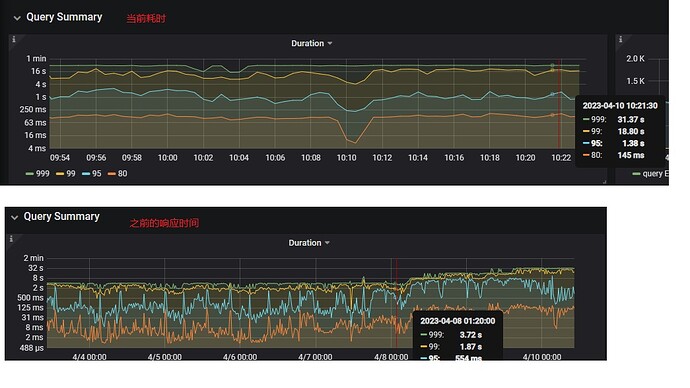Click the 2023-04-10 10:21:30 tooltip timestamp
This screenshot has width=690, height=388.
pos(620,106)
